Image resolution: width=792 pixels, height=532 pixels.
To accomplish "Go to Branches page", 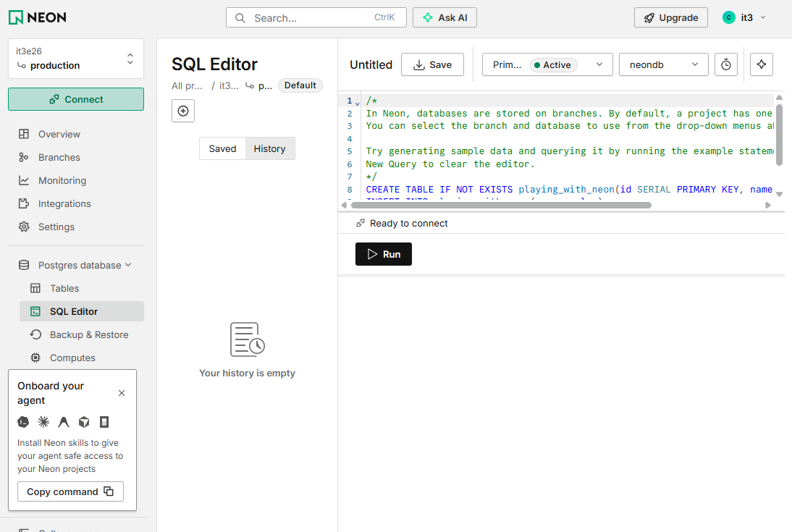I will tap(59, 157).
